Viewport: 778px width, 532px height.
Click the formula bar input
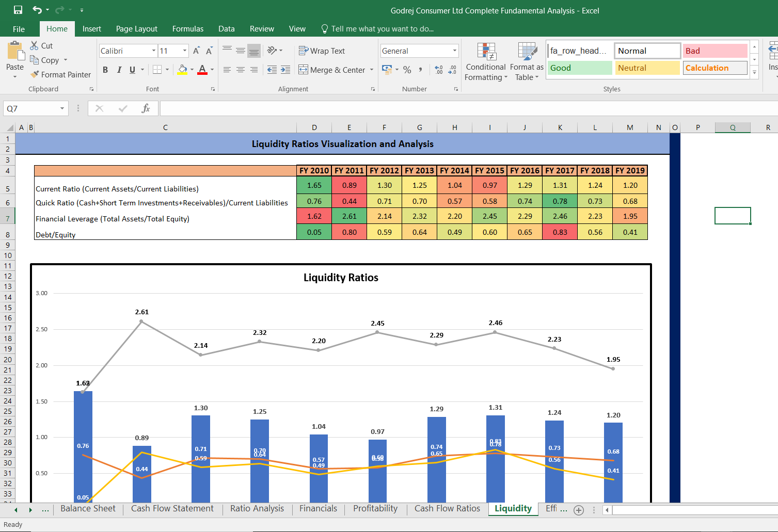pos(469,108)
